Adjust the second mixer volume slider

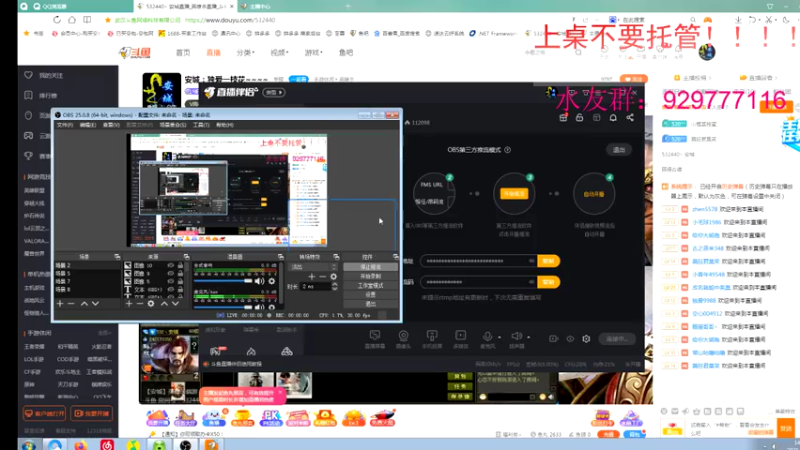(x=223, y=307)
